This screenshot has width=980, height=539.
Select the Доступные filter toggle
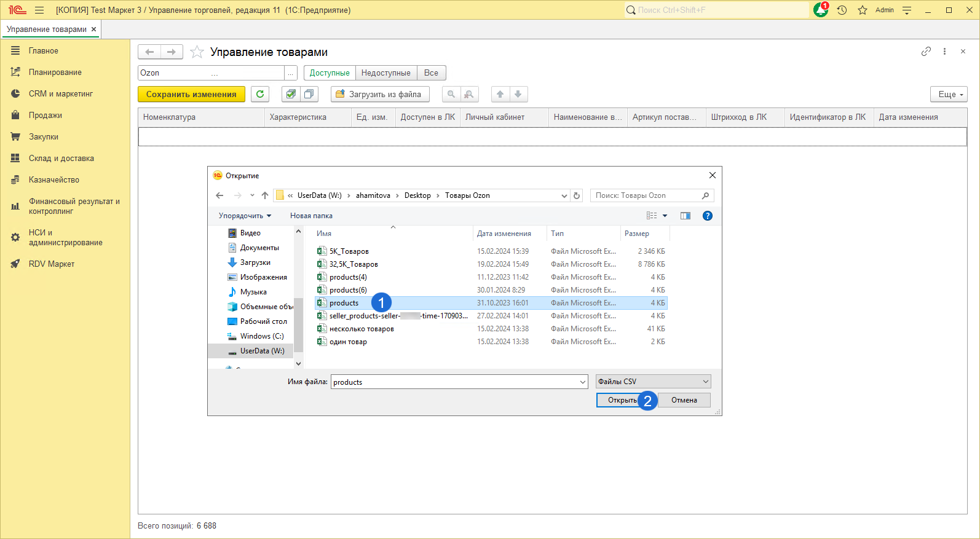coord(330,73)
